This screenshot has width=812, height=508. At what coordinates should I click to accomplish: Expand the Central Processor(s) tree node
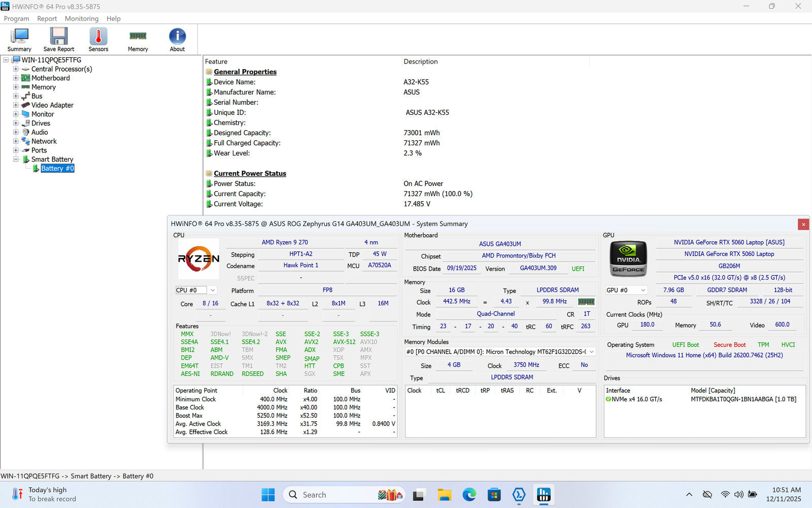(16, 69)
